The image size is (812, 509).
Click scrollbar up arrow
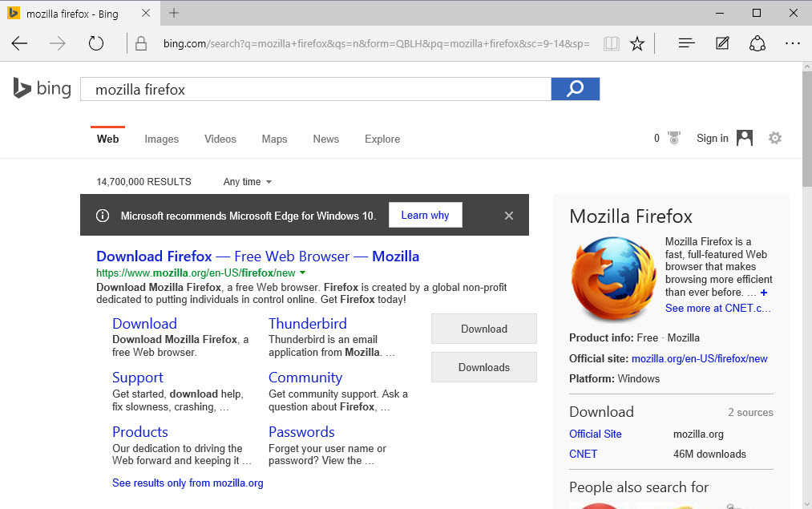(807, 67)
